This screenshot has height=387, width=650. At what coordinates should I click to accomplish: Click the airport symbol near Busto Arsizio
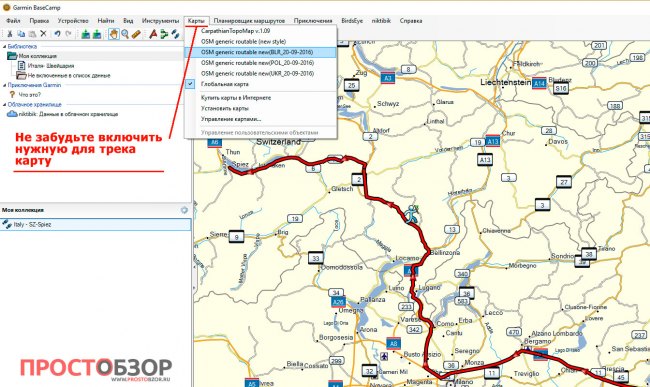384,356
